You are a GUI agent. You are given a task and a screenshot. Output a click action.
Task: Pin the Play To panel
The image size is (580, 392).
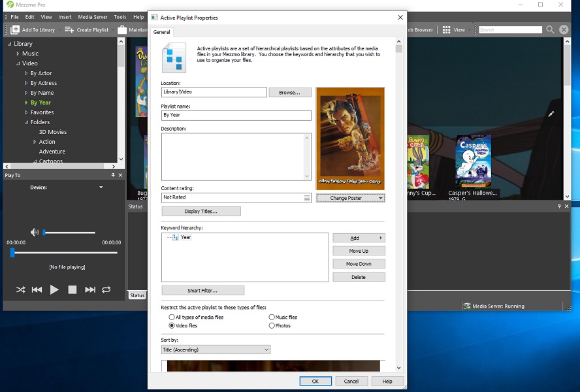pos(113,175)
